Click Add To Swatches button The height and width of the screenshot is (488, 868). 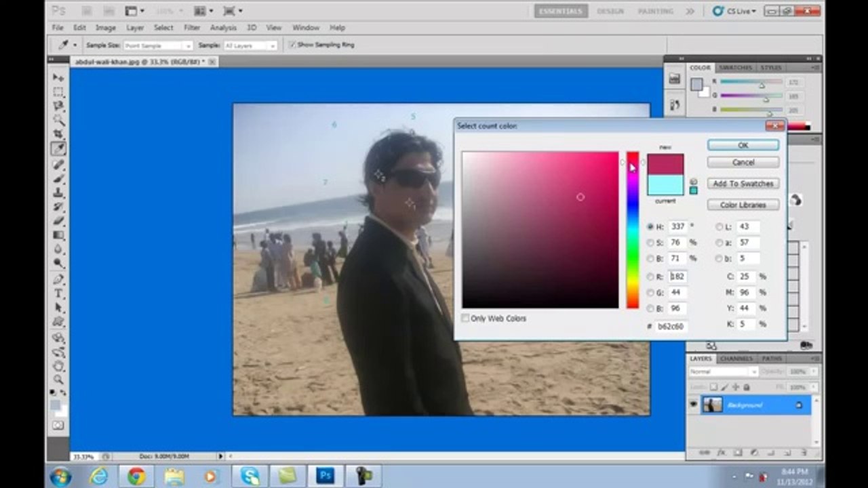coord(743,184)
